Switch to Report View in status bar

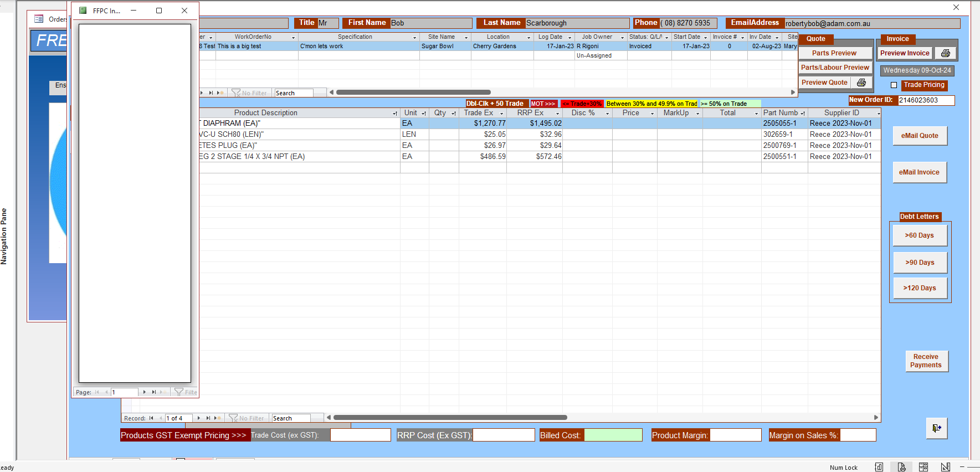(879, 467)
